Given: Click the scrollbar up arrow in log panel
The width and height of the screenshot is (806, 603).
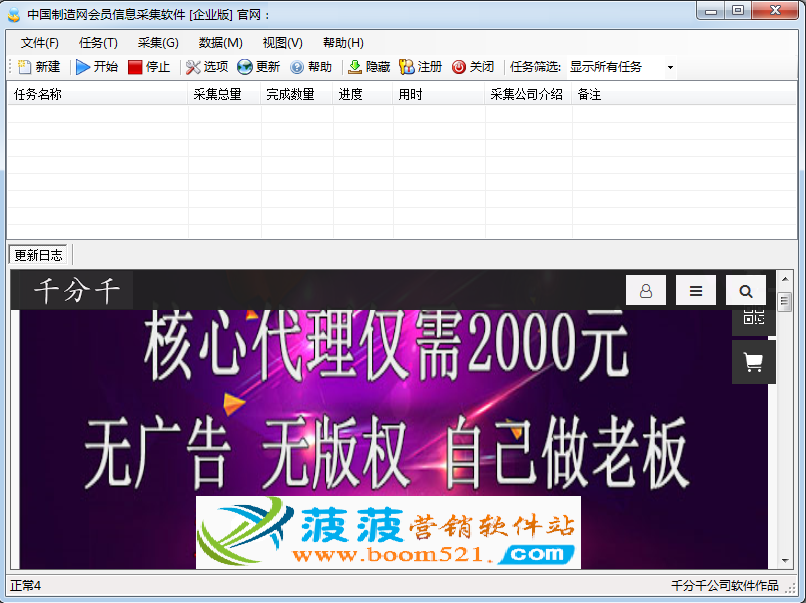Looking at the screenshot, I should coord(785,279).
